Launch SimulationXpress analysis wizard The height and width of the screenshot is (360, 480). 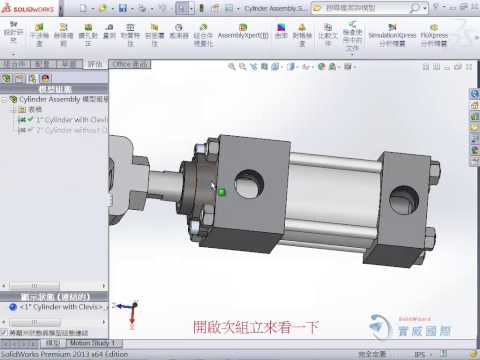(392, 35)
